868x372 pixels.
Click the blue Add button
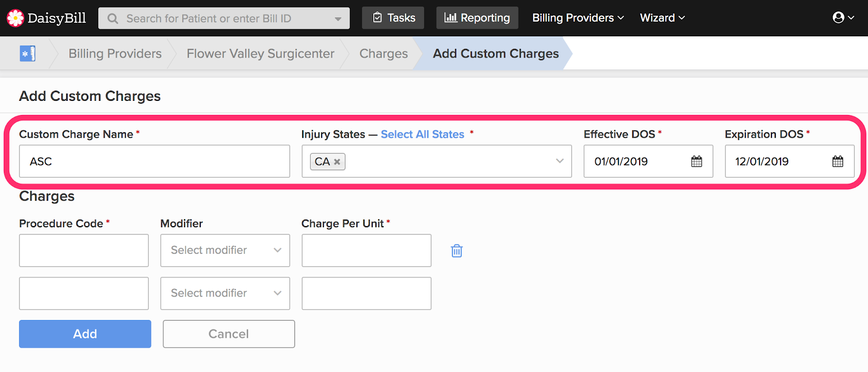click(x=85, y=334)
